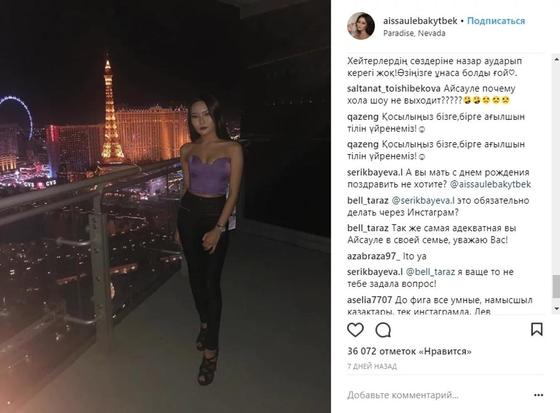
Task: Click the Подписаться follow button
Action: point(496,21)
